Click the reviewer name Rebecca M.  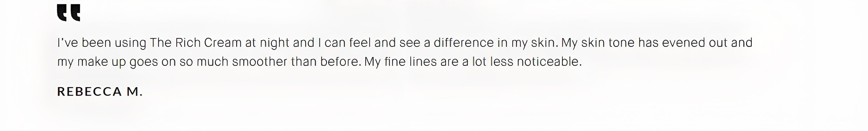tap(100, 92)
